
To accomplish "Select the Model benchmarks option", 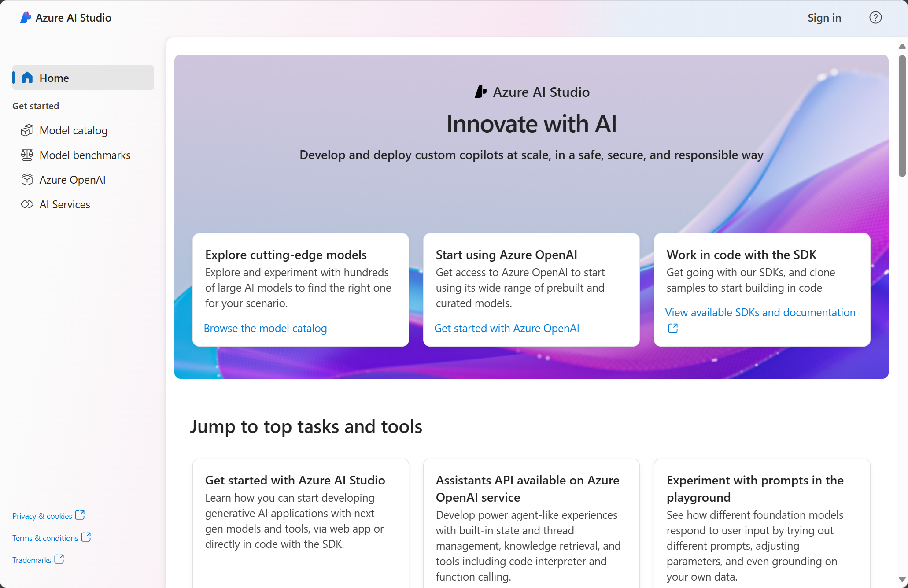I will click(85, 155).
